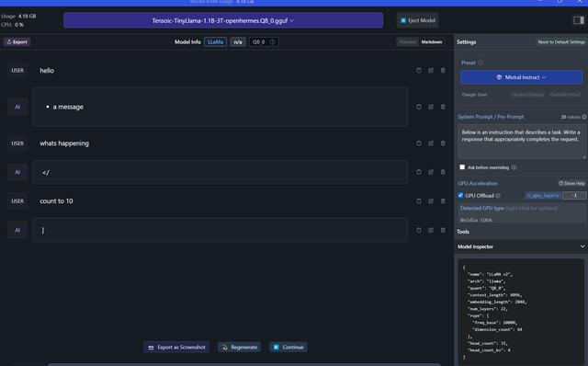Click info icon beside Ask before overriding
This screenshot has width=588, height=366.
[x=514, y=167]
